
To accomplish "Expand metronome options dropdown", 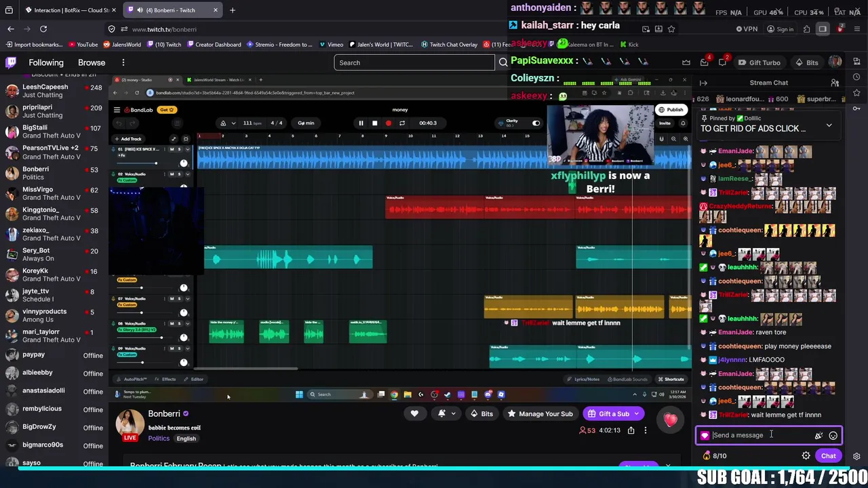I will 233,123.
